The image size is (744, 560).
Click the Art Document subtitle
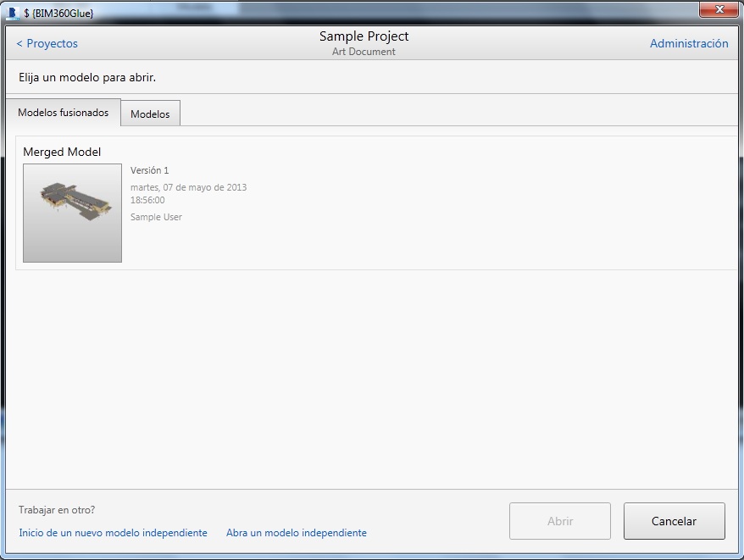pos(364,52)
